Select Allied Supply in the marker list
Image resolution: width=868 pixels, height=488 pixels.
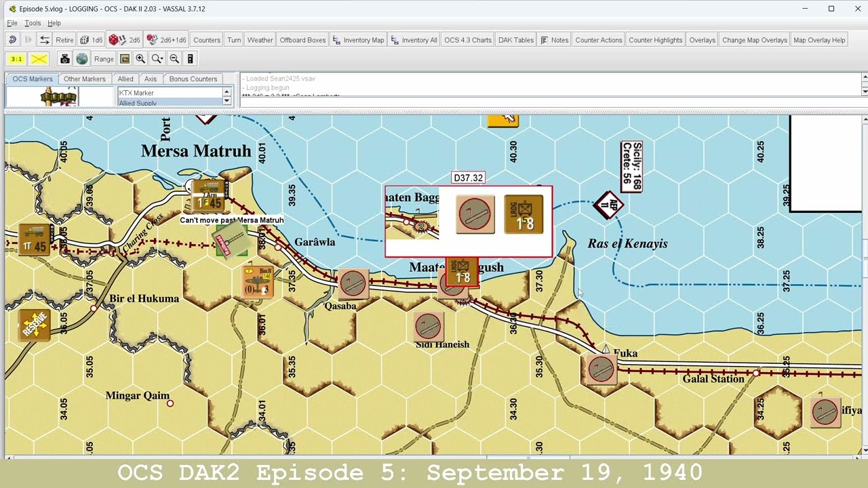[x=170, y=102]
